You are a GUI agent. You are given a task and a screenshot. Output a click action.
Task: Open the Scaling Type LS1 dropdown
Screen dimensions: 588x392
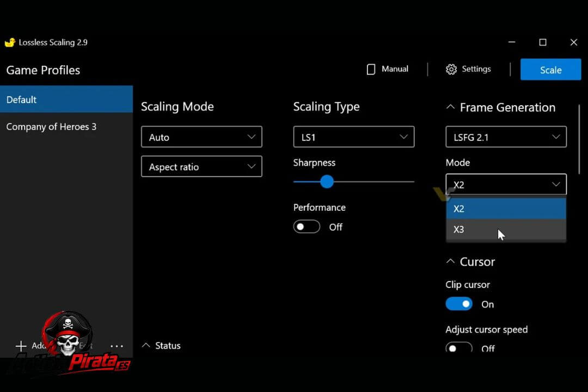[x=354, y=137]
